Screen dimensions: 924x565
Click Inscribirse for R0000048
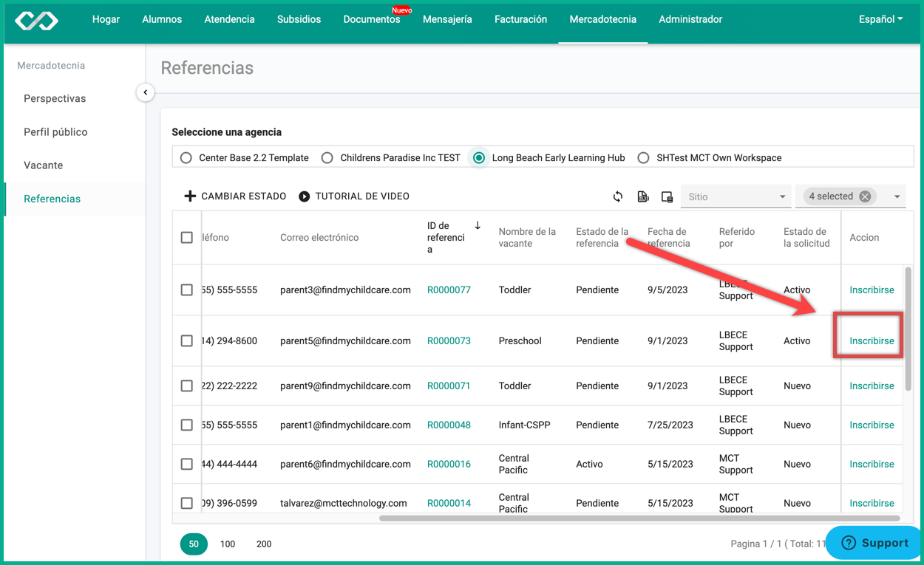click(872, 425)
